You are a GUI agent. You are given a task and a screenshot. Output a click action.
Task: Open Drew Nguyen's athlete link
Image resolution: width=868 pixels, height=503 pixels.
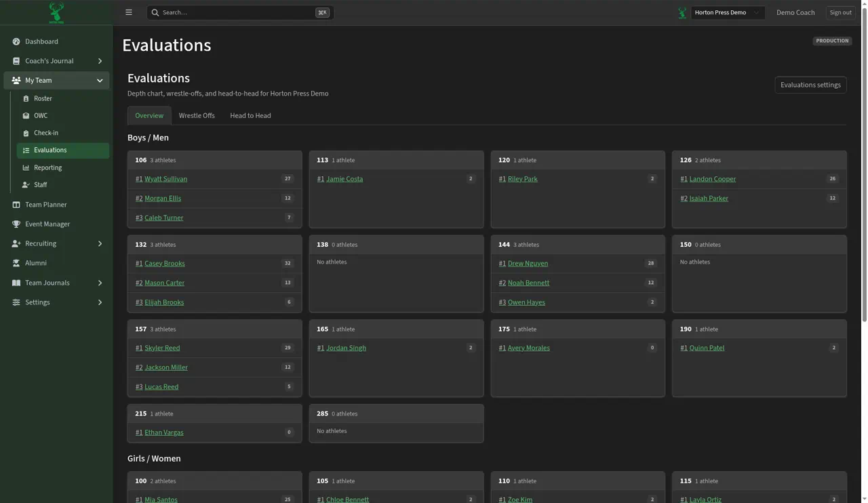pyautogui.click(x=528, y=264)
